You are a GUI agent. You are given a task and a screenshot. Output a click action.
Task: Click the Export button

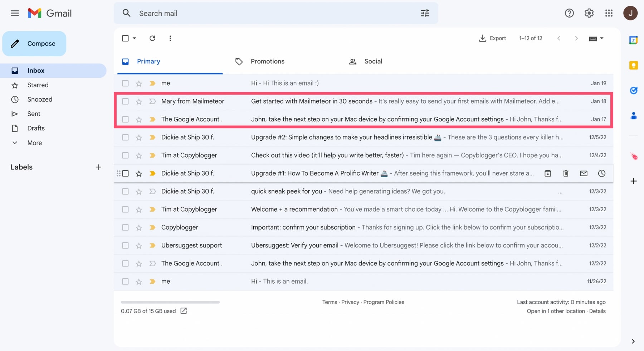pyautogui.click(x=492, y=38)
